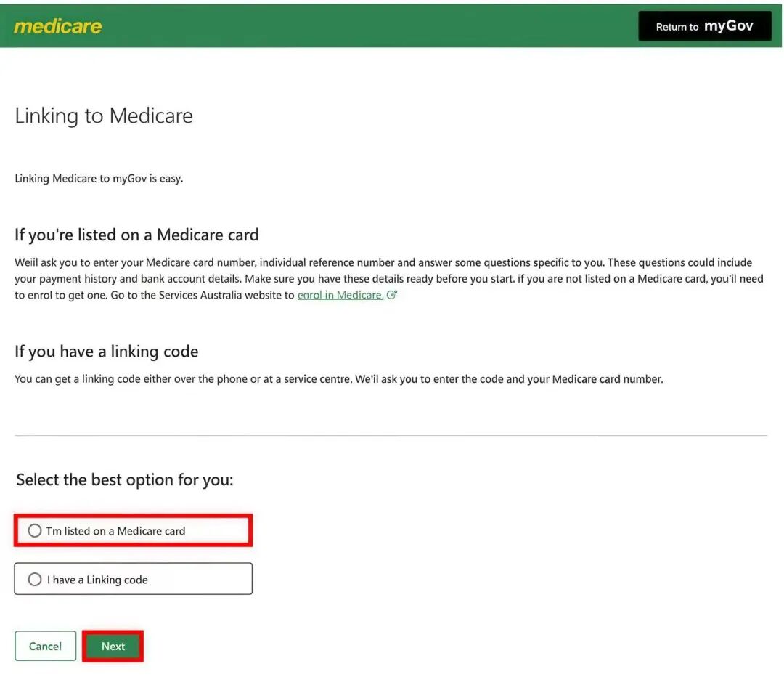
Task: Click the "I have a Linking code" label text
Action: (97, 580)
